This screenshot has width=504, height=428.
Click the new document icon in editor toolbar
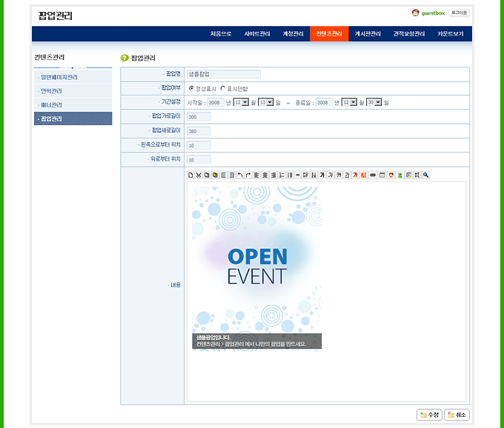coord(190,175)
